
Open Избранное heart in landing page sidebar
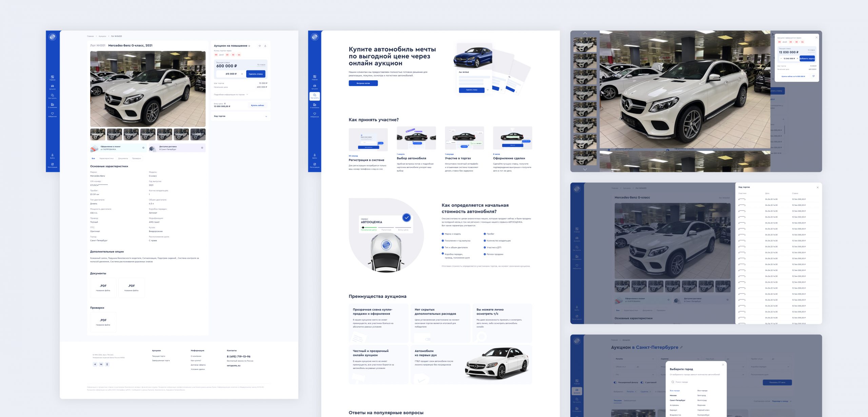tap(315, 114)
